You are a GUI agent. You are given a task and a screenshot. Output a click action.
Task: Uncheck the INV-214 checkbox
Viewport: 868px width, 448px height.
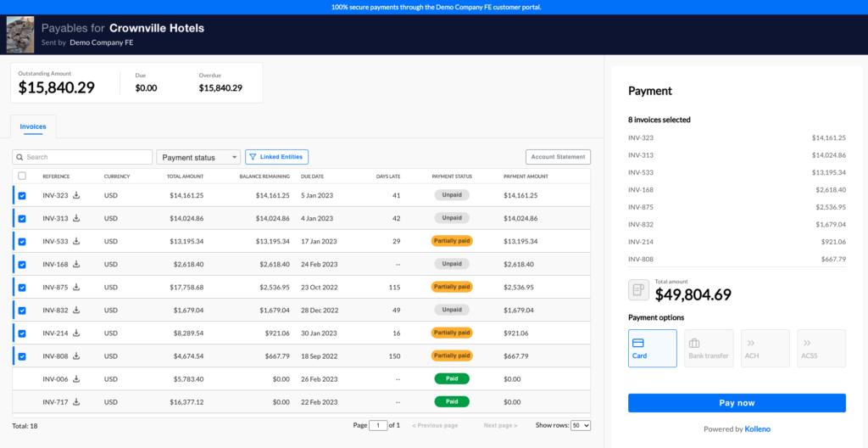[22, 333]
